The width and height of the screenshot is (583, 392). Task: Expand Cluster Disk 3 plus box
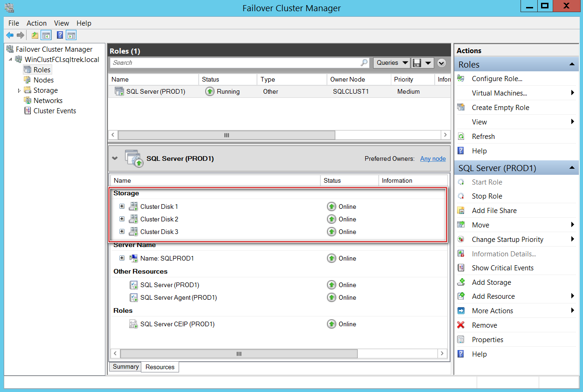pos(122,231)
